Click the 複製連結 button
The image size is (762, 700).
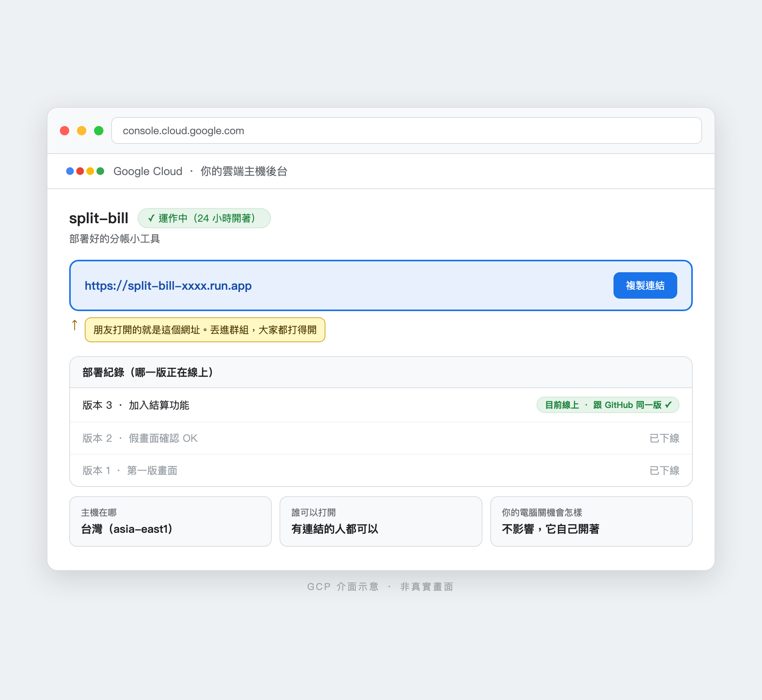point(645,285)
